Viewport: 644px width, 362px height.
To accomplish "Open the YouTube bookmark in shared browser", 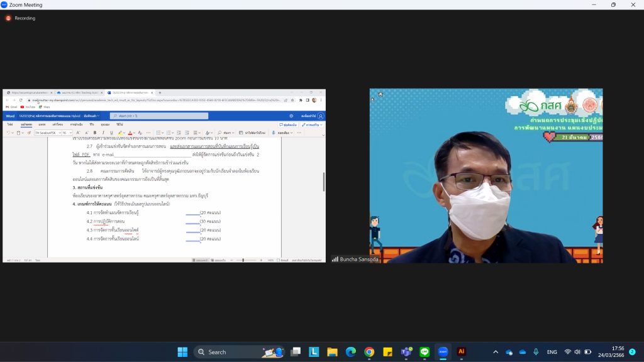I will click(x=28, y=107).
